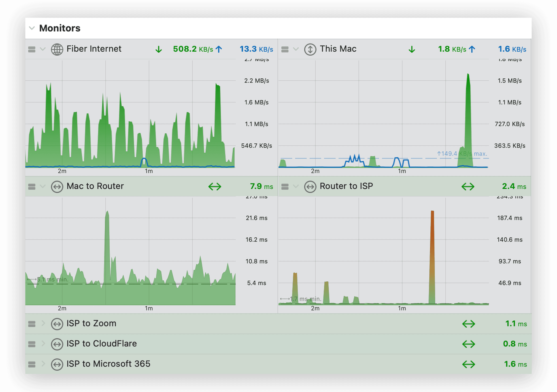
Task: Collapse the Monitors section chevron
Action: coord(32,28)
